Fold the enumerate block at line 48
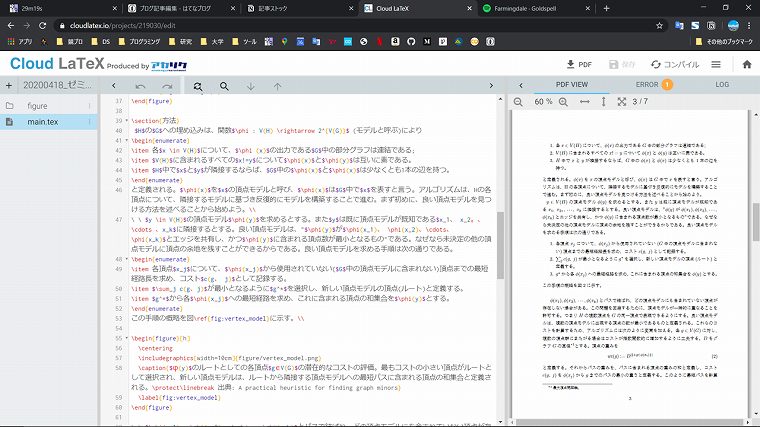This screenshot has width=760, height=427. pos(127,259)
